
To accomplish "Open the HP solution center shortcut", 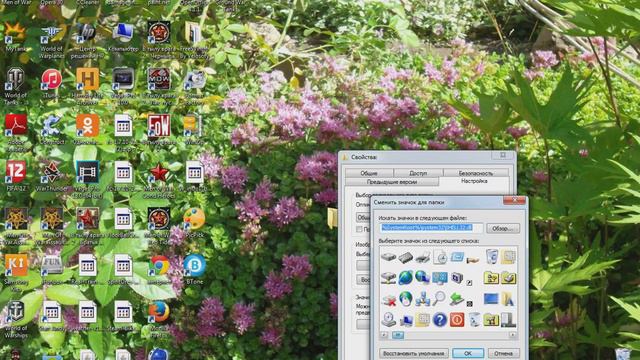I will (x=87, y=40).
